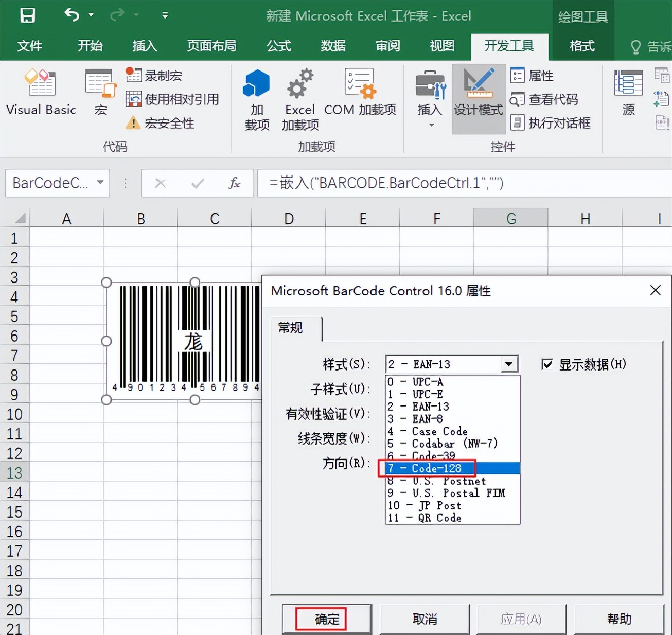The width and height of the screenshot is (672, 635).
Task: Open Excel add-ins (Excel 加载项)
Action: coord(300,100)
